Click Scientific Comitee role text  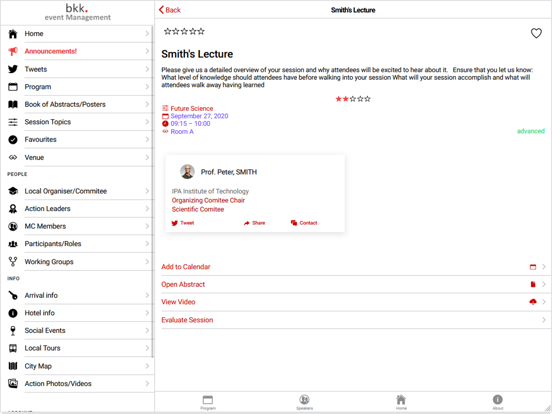(198, 209)
